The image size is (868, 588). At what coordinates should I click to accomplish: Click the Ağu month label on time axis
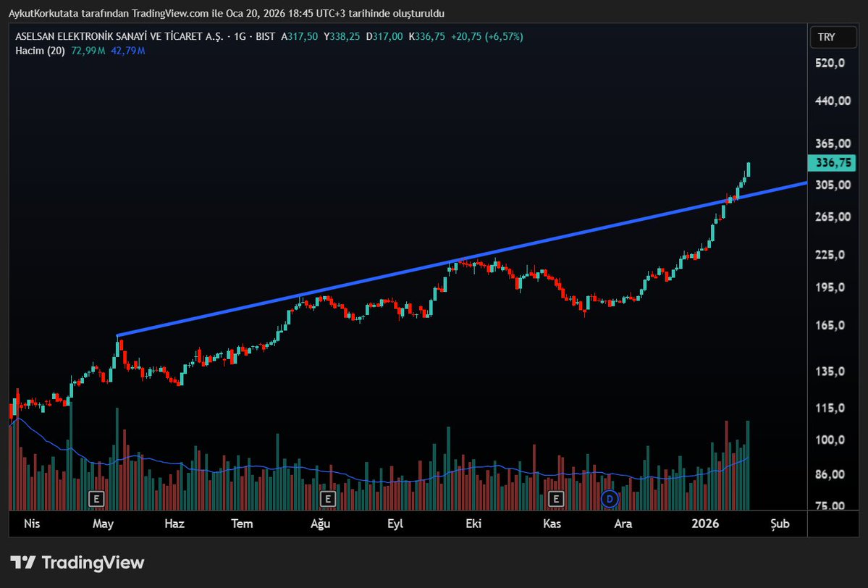click(321, 524)
